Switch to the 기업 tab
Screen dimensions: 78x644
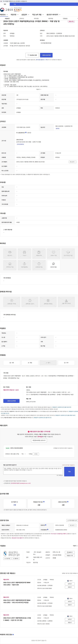(14, 4)
